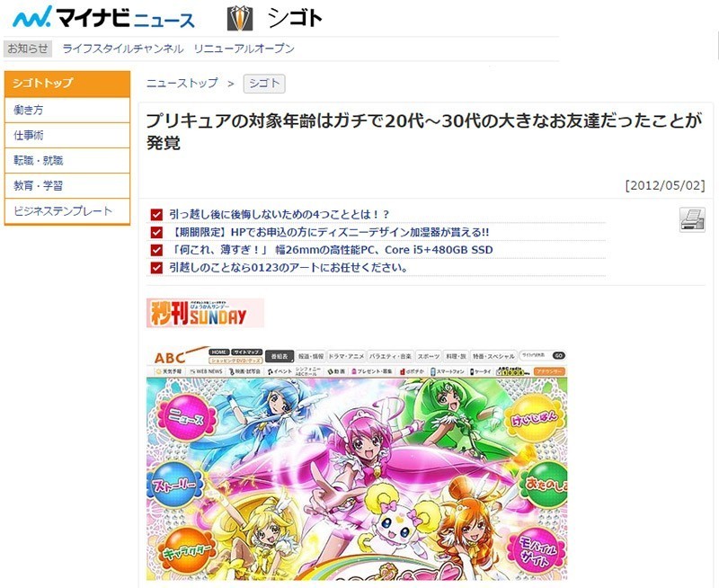The image size is (719, 588).
Task: Click checkbox beside ディズニーデザイン加湿器 link
Action: coord(156,232)
